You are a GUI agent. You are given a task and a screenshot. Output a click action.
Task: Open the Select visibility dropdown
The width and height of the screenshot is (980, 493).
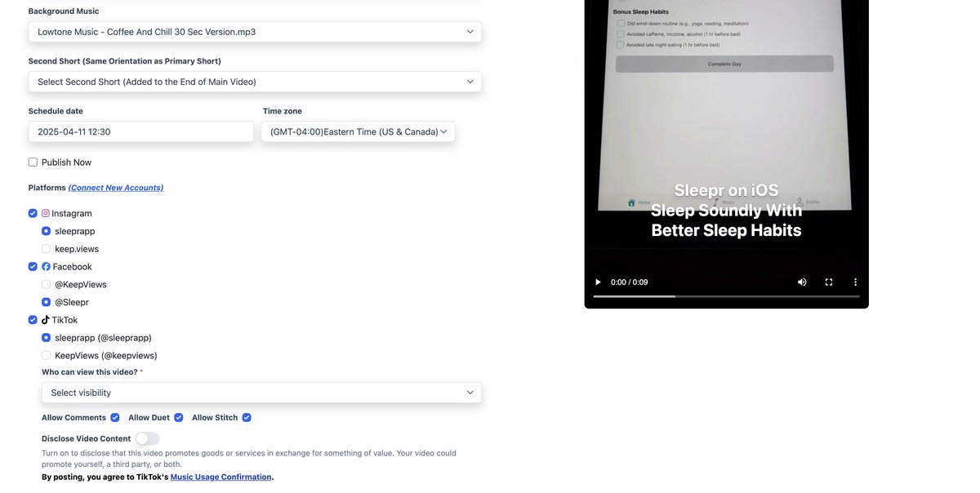tap(261, 393)
